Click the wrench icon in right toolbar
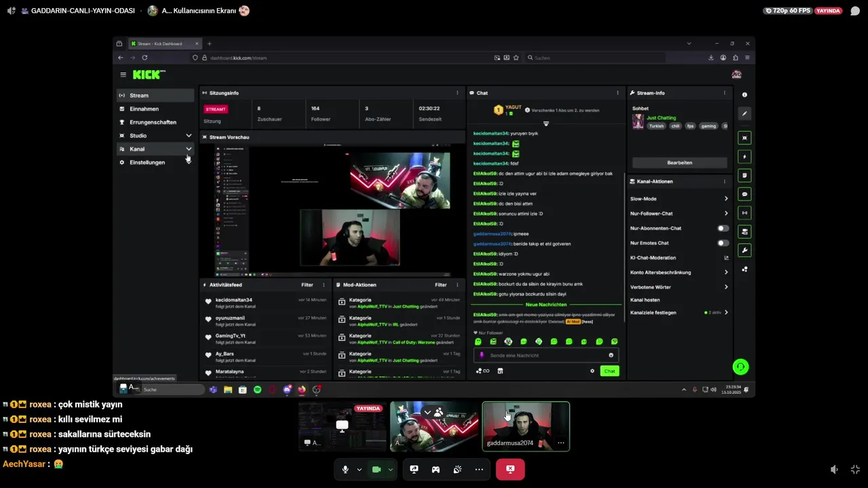868x488 pixels. tap(745, 250)
